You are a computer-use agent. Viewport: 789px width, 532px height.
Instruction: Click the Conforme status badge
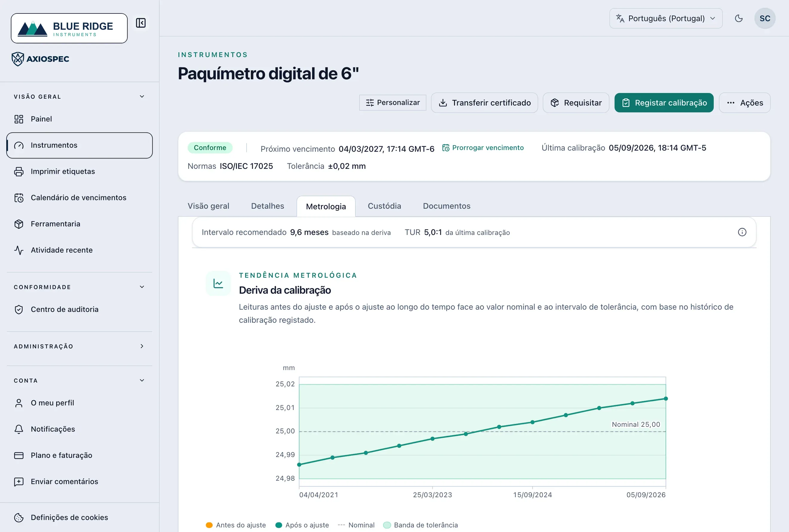[210, 148]
